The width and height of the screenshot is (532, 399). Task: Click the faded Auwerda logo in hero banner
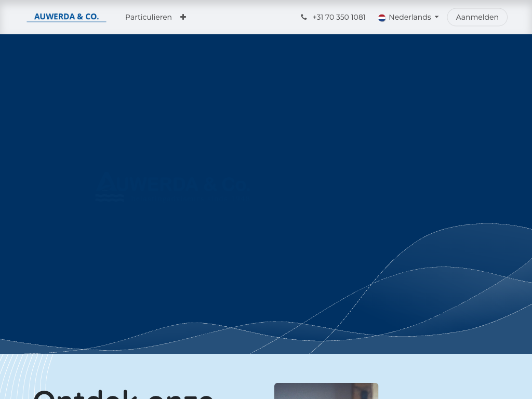tap(171, 184)
